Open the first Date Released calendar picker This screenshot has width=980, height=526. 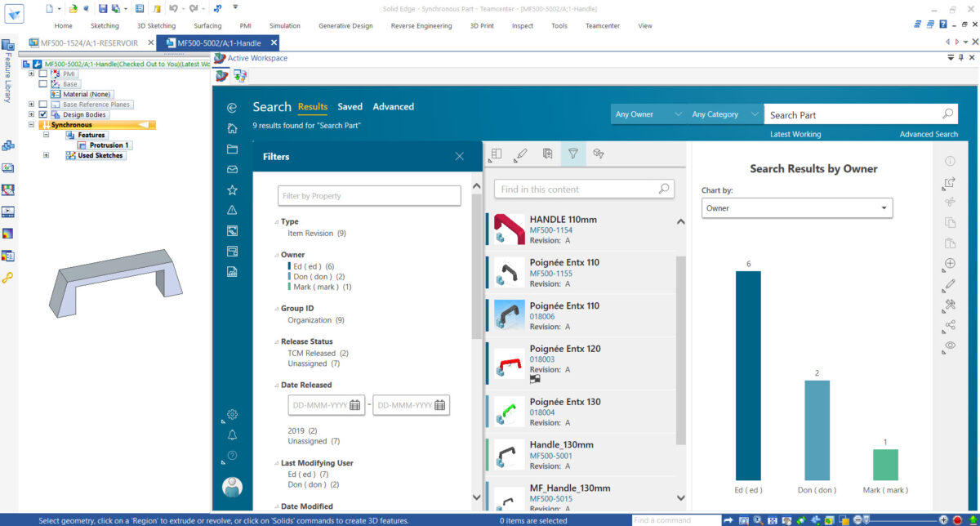tap(355, 405)
